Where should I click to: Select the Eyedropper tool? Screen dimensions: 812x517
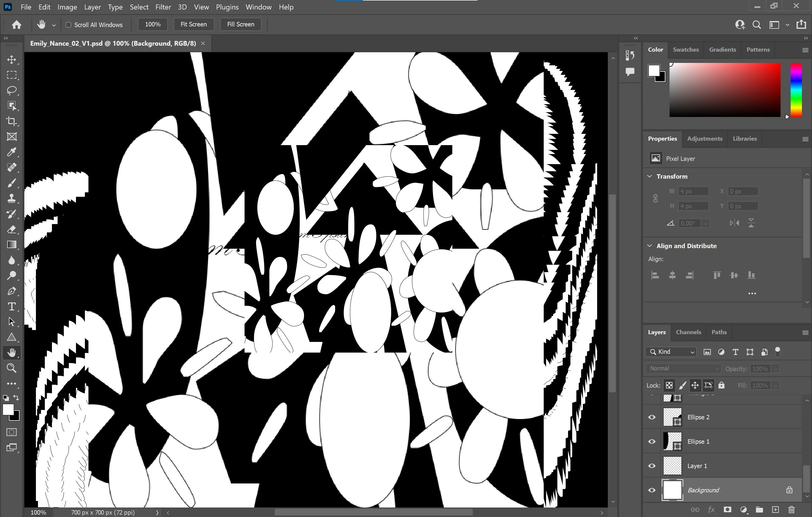pyautogui.click(x=12, y=152)
